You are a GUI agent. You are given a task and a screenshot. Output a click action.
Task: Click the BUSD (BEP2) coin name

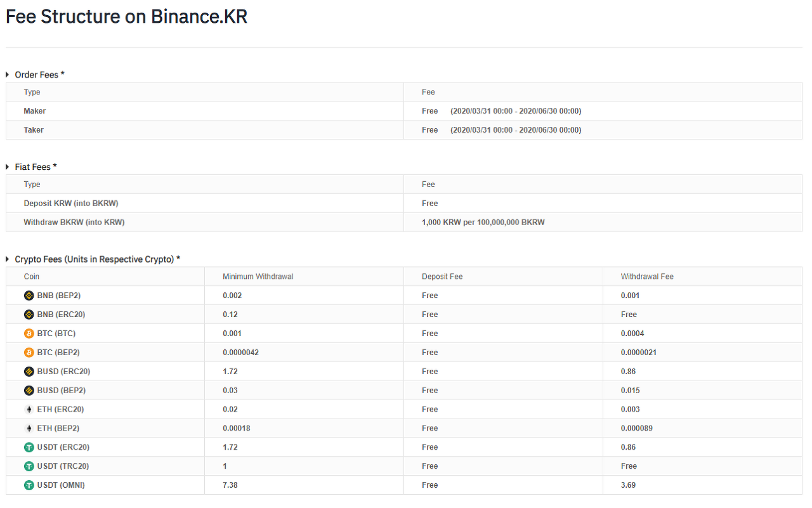click(x=62, y=391)
